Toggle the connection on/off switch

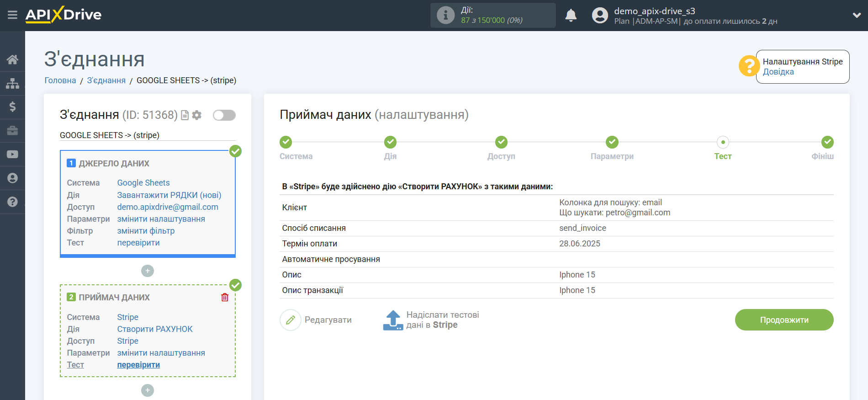point(224,115)
